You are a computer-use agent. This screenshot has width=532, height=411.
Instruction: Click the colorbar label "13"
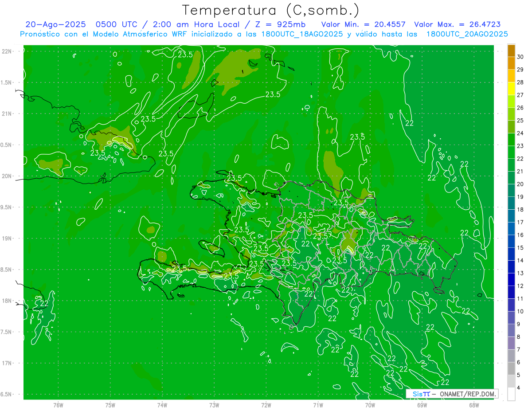pyautogui.click(x=520, y=273)
